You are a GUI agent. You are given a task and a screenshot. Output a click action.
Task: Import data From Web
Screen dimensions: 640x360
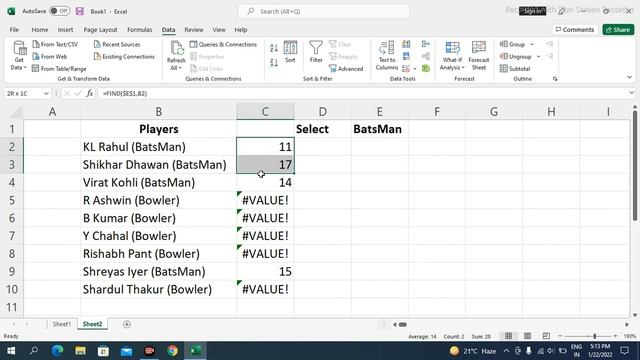(x=50, y=56)
